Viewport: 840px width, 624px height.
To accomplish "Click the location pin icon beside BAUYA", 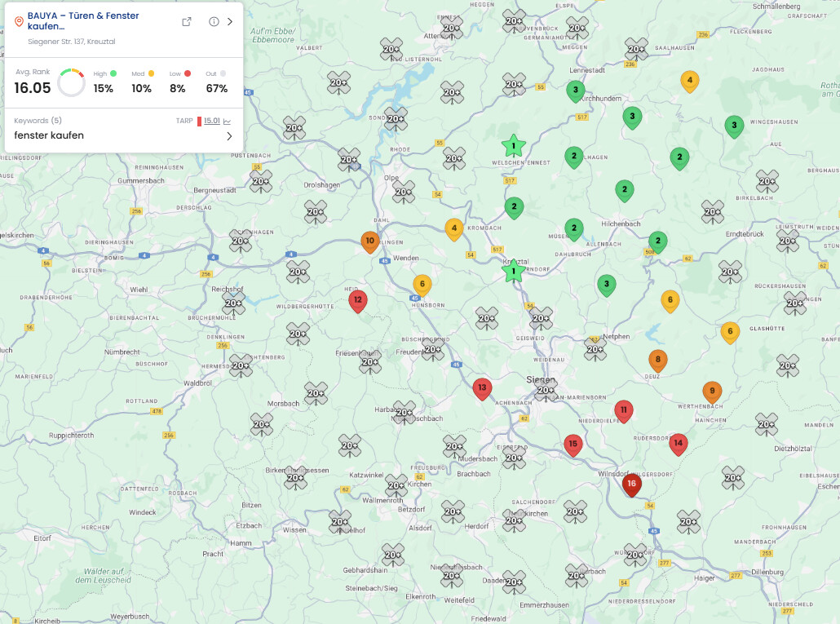I will tap(19, 21).
